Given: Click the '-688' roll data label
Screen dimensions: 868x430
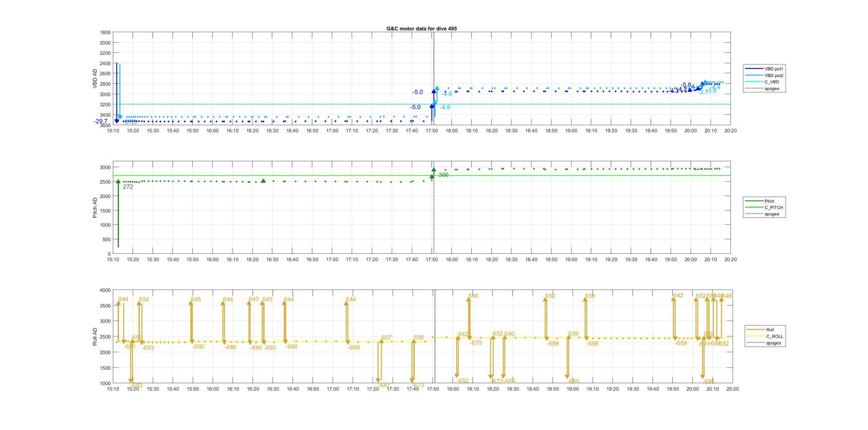Looking at the screenshot, I should 291,347.
